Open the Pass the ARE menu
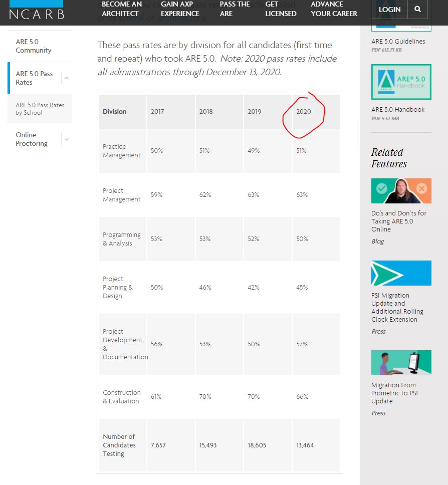The width and height of the screenshot is (448, 485). [235, 9]
